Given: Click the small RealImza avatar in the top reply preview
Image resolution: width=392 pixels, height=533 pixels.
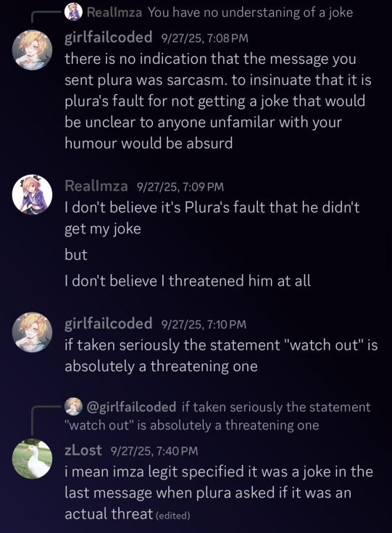Looking at the screenshot, I should pyautogui.click(x=73, y=12).
